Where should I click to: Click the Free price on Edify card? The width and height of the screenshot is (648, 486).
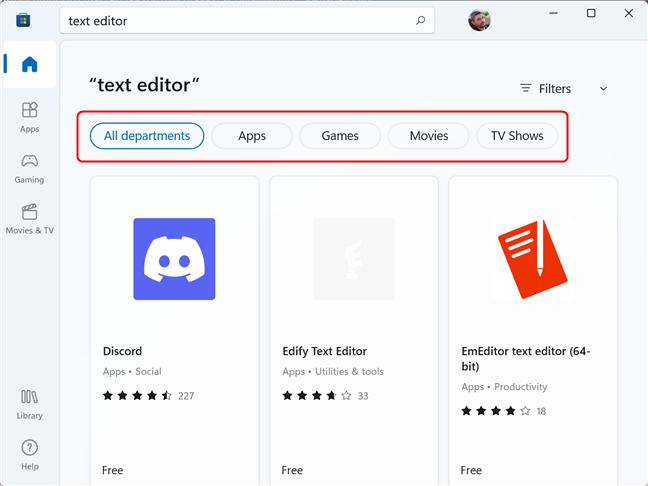[292, 470]
